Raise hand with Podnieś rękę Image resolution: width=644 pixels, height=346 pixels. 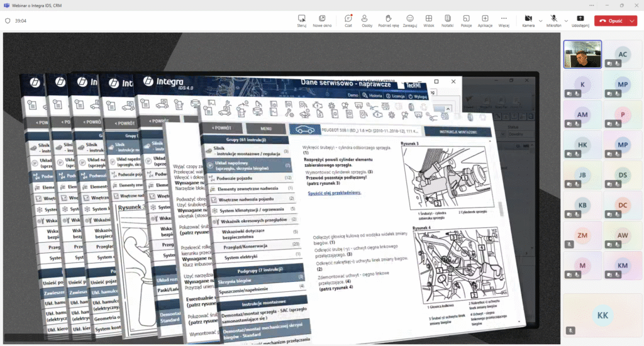[388, 21]
